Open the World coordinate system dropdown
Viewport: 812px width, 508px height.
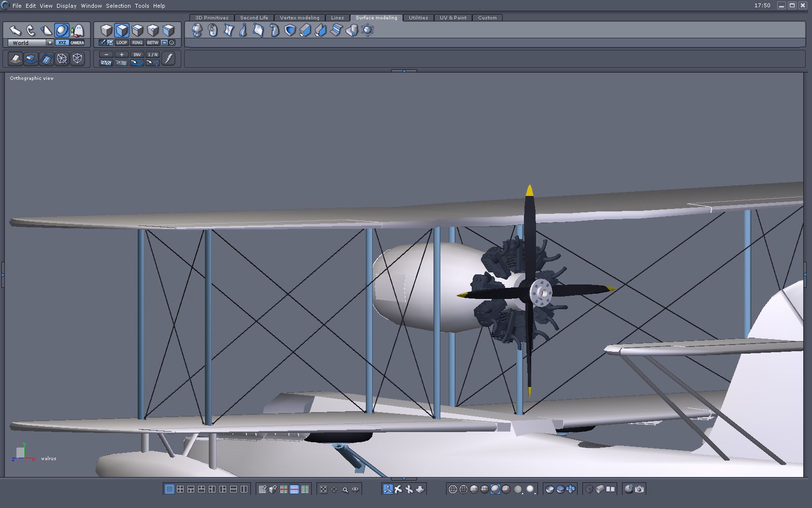[30, 43]
